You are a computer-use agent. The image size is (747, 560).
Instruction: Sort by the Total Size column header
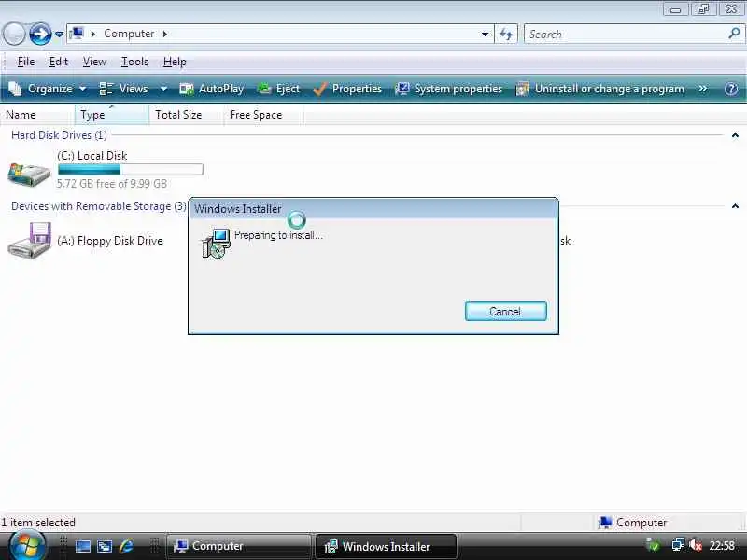point(186,115)
